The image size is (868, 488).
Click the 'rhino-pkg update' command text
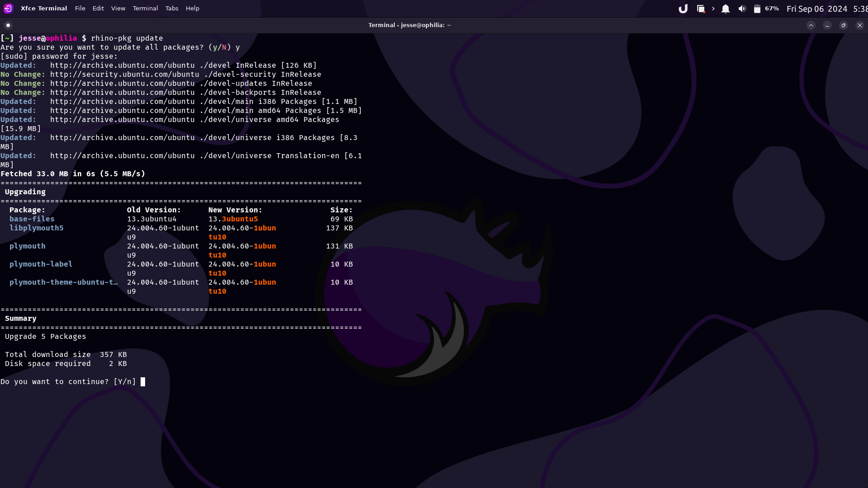pyautogui.click(x=127, y=38)
